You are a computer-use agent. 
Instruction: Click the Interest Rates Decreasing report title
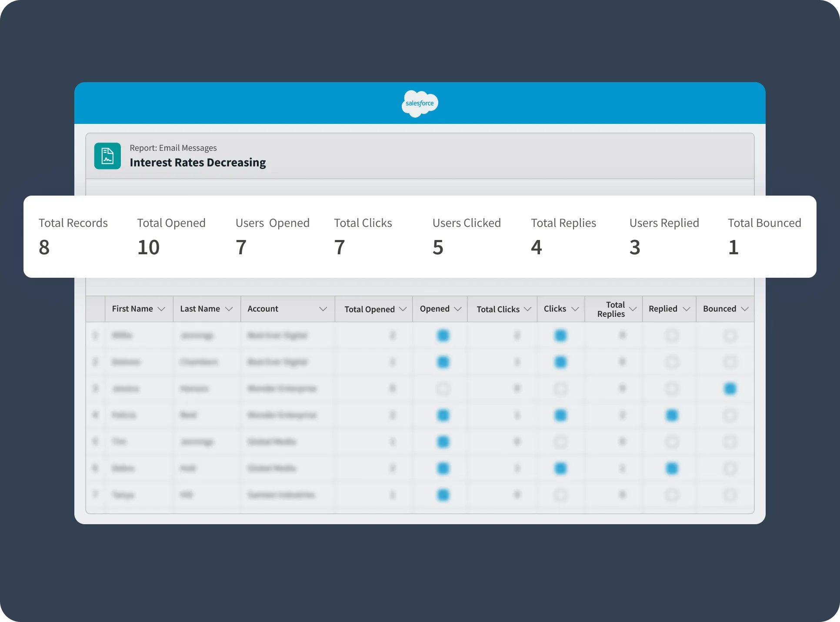[x=198, y=162]
